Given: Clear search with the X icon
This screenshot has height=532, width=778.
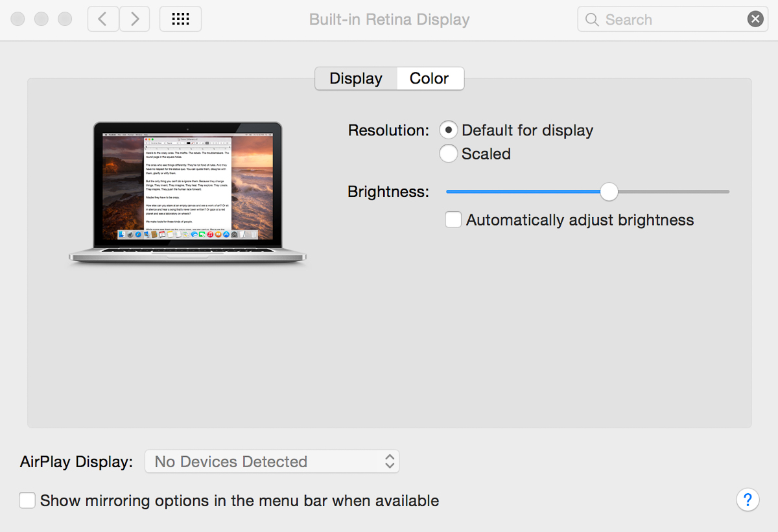Looking at the screenshot, I should pyautogui.click(x=755, y=19).
